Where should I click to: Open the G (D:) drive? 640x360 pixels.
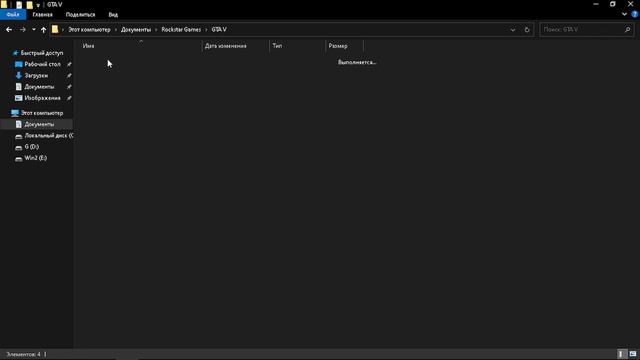tap(31, 147)
